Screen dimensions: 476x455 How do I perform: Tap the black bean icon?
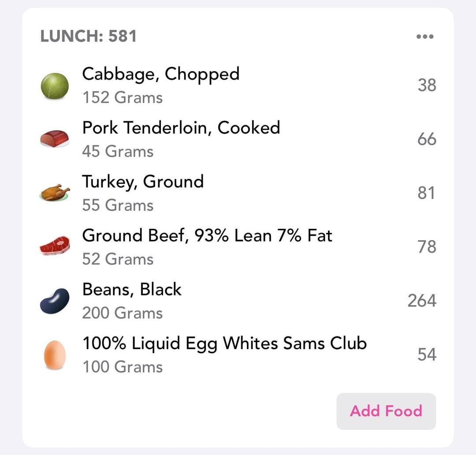click(x=55, y=301)
